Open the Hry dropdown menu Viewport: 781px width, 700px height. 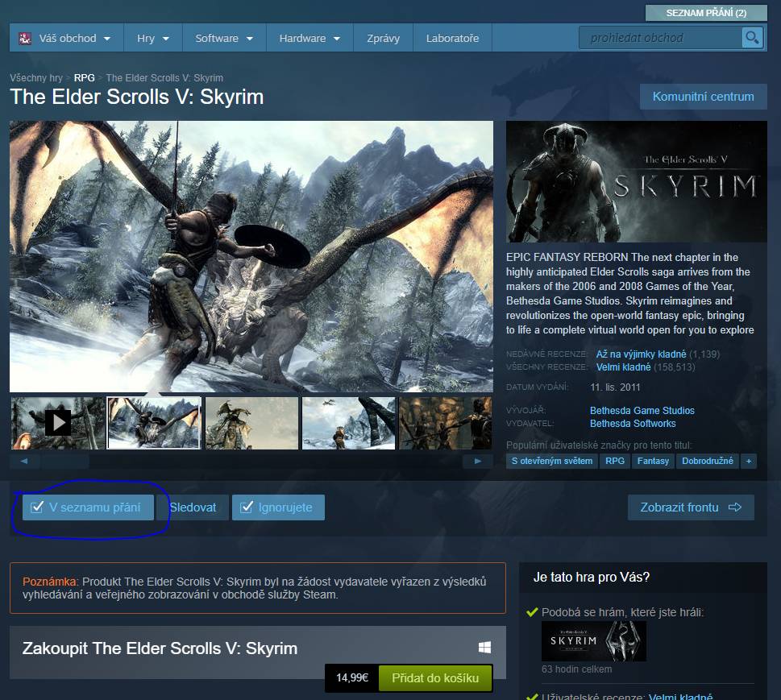(x=153, y=38)
